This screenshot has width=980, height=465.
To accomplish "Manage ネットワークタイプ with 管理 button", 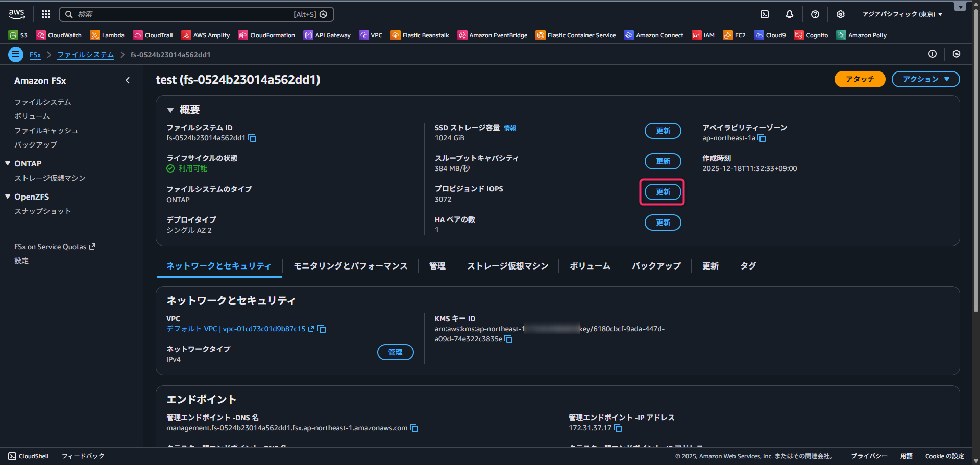I will pos(395,352).
